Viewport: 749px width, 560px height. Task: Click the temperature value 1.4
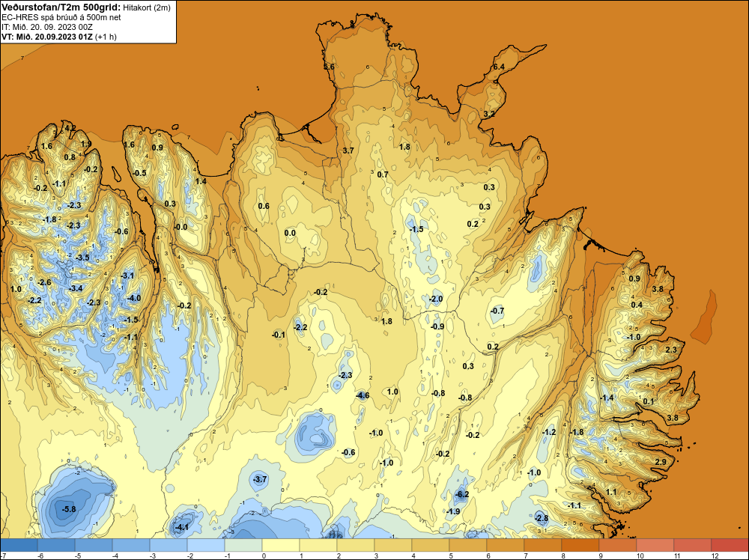(201, 181)
